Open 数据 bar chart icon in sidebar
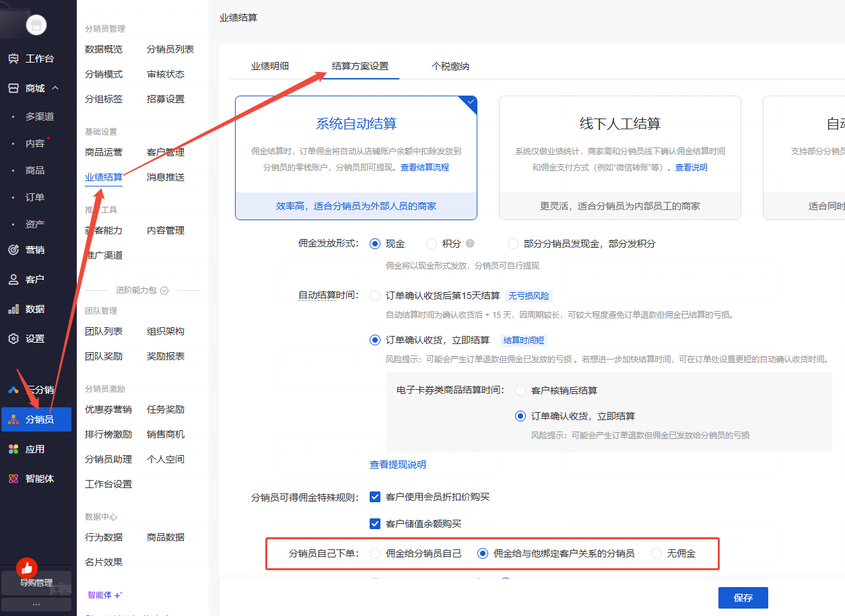Screen dimensions: 845x616 pyautogui.click(x=13, y=309)
